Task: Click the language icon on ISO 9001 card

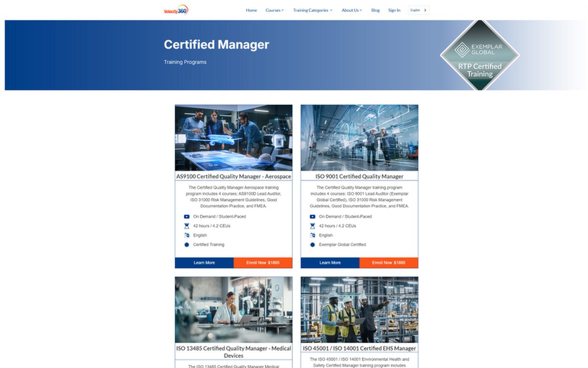Action: tap(312, 236)
